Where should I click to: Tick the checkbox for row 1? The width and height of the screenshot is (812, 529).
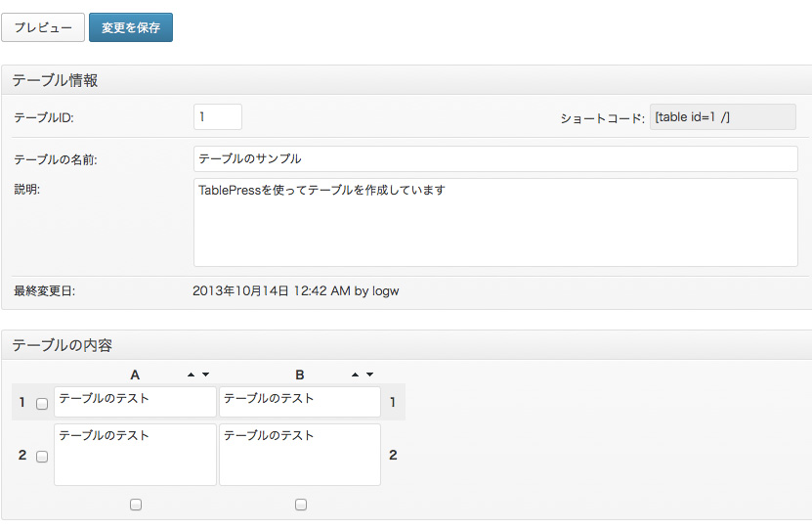point(42,403)
